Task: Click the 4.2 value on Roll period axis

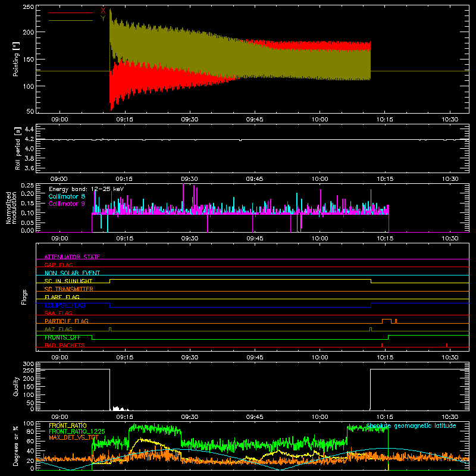Action: (29, 139)
